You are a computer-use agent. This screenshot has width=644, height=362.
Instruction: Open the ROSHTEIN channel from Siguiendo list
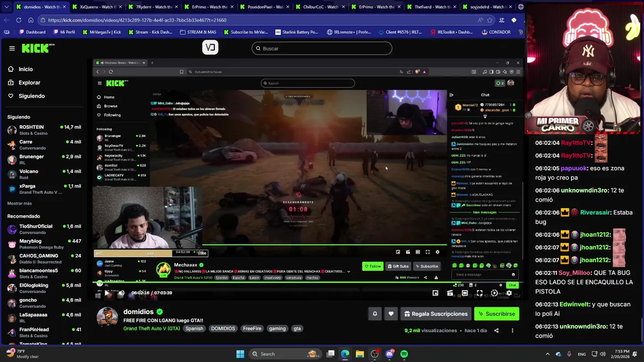[x=44, y=130]
